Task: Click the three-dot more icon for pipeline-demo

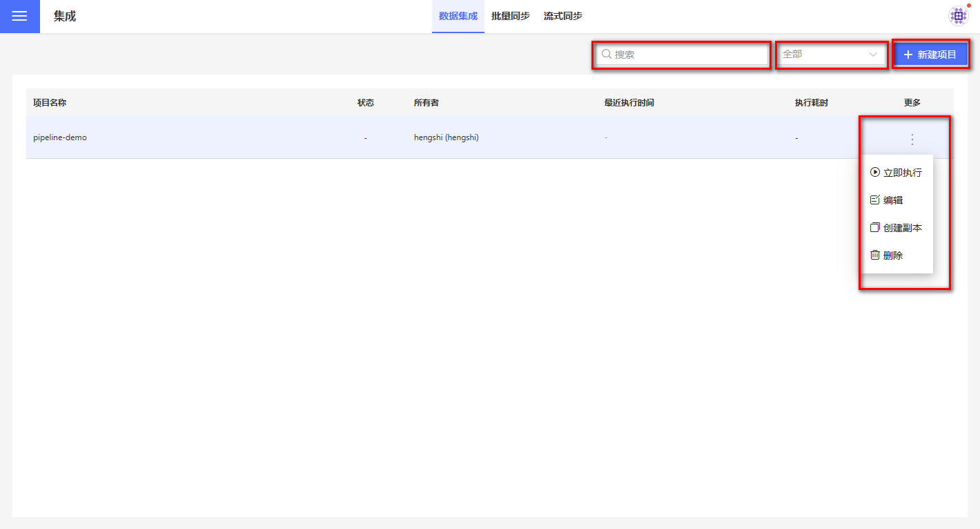Action: (912, 139)
